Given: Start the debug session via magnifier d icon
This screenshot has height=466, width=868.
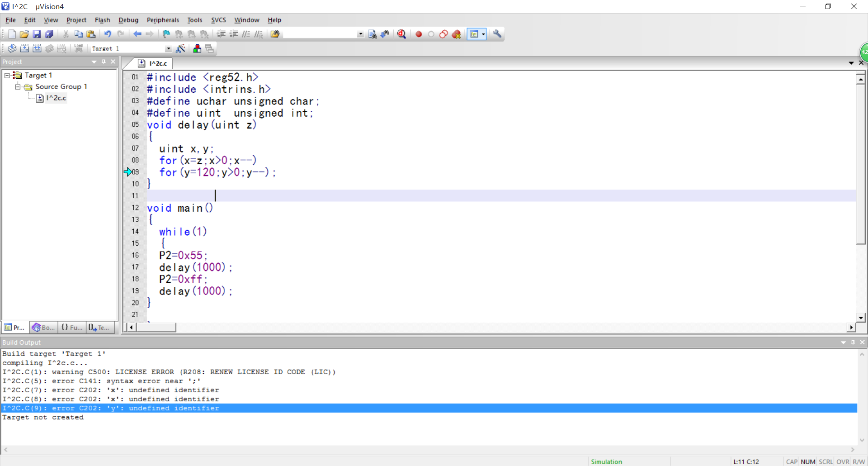Looking at the screenshot, I should click(401, 34).
